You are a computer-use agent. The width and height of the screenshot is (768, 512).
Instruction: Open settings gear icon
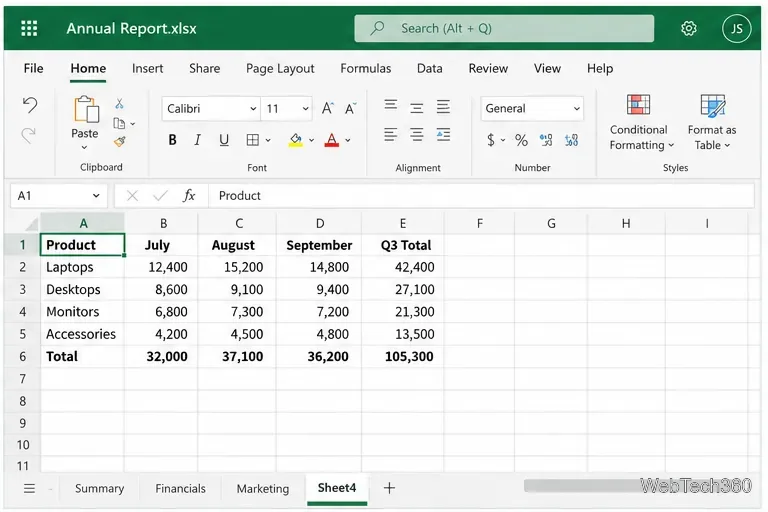click(x=689, y=28)
